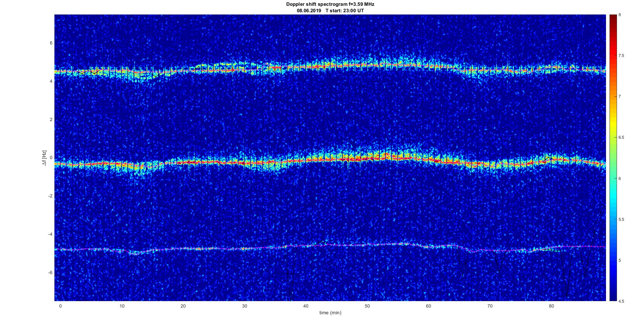644x323 pixels.
Task: Select the y-axis label 'Δf [Hz]'
Action: pos(45,158)
